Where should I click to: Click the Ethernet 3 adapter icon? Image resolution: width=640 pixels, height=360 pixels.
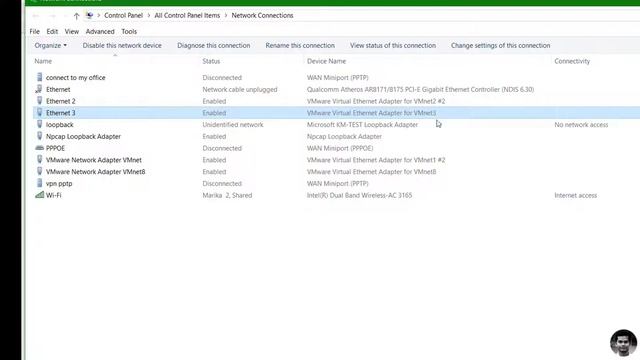click(x=39, y=112)
